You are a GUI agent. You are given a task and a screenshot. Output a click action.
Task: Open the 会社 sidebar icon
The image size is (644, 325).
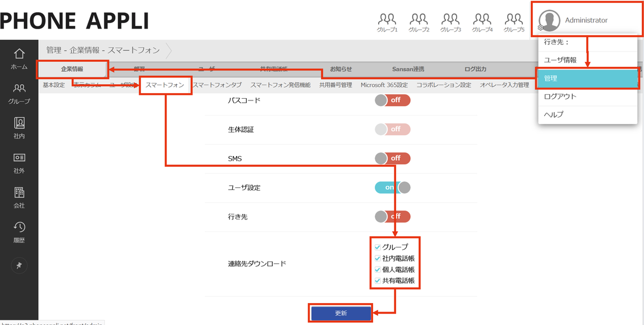[19, 197]
